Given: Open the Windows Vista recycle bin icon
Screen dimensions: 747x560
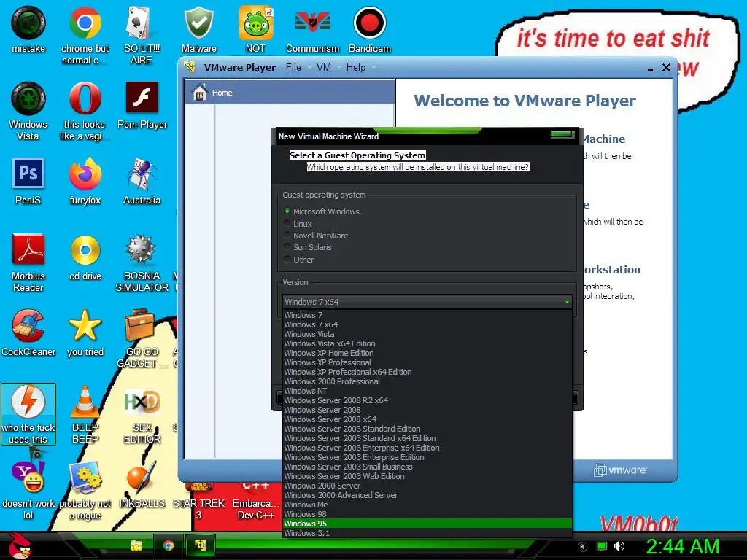Looking at the screenshot, I should pyautogui.click(x=28, y=111).
